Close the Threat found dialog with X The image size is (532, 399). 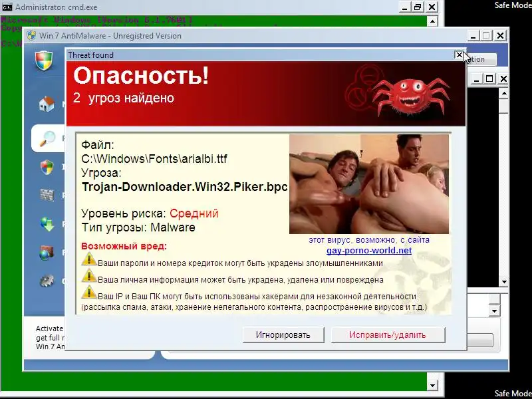pyautogui.click(x=459, y=55)
